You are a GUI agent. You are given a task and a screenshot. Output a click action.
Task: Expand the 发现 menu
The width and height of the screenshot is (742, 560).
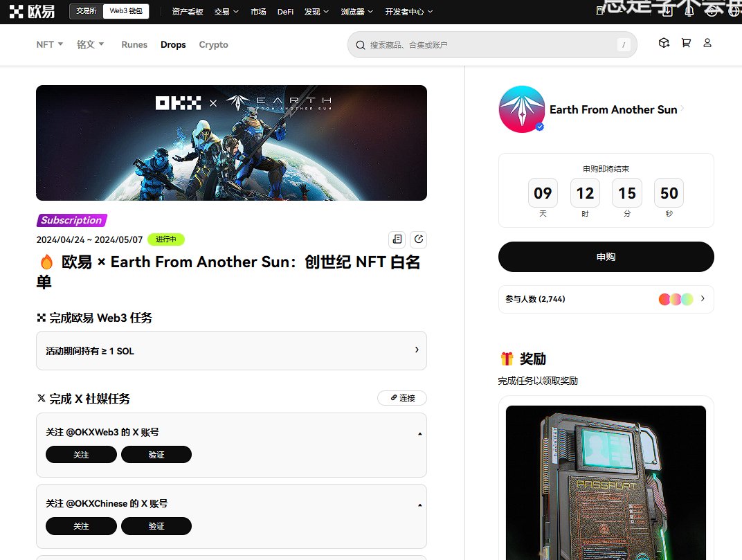pos(316,12)
